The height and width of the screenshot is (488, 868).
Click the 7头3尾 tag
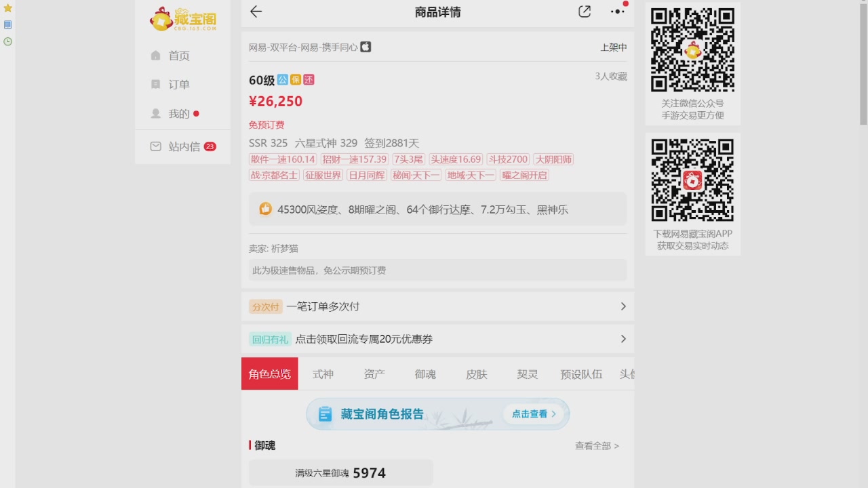408,159
